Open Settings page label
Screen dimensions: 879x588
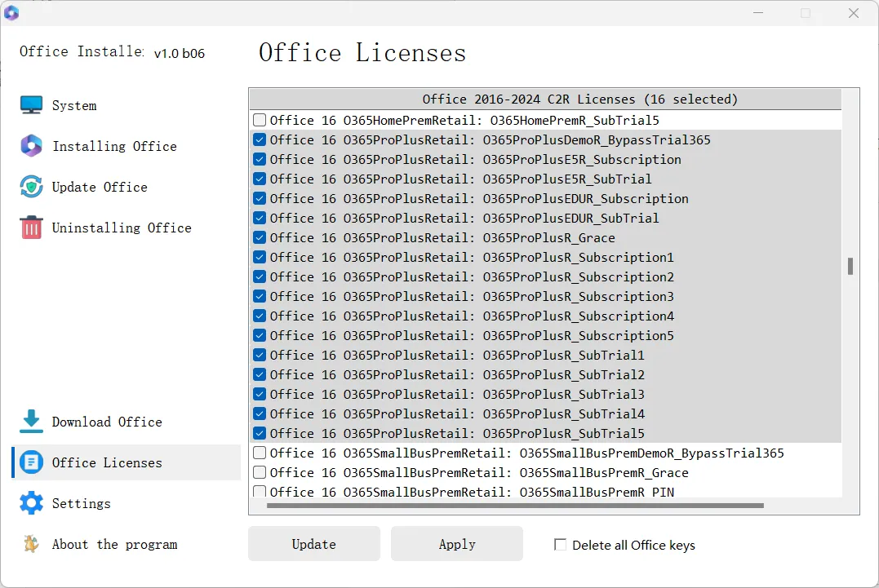(82, 503)
